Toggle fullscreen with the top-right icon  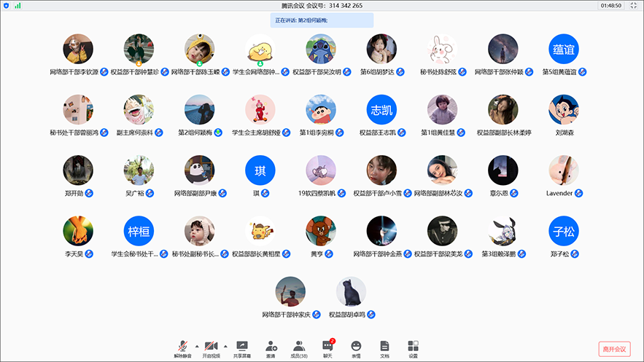[634, 5]
